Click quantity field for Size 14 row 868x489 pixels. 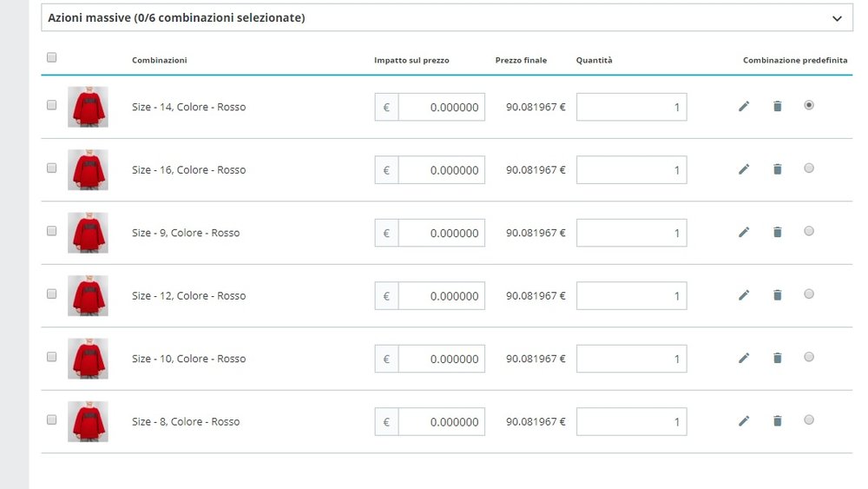(x=631, y=107)
